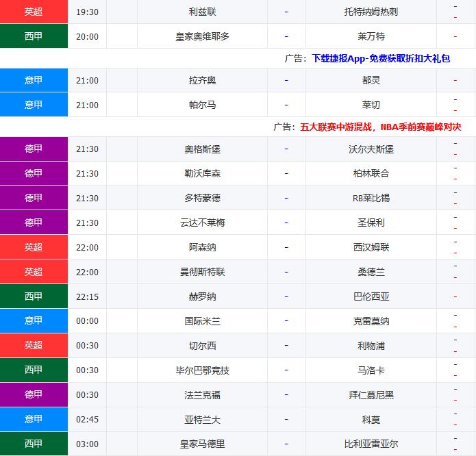Click the 22:15 time cell for 赫罗纳

click(x=87, y=296)
